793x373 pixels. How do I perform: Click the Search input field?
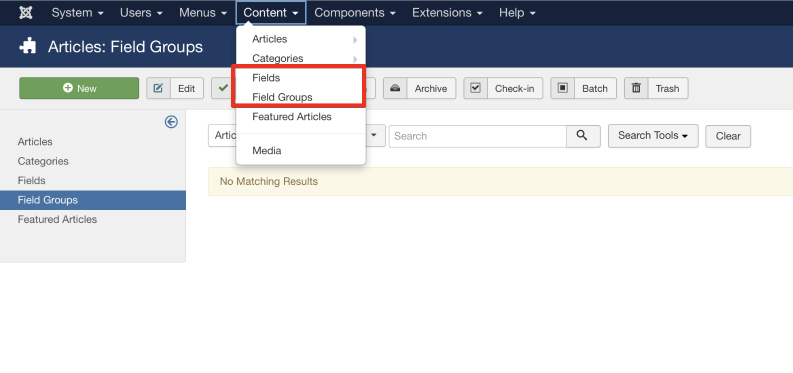[x=477, y=136]
